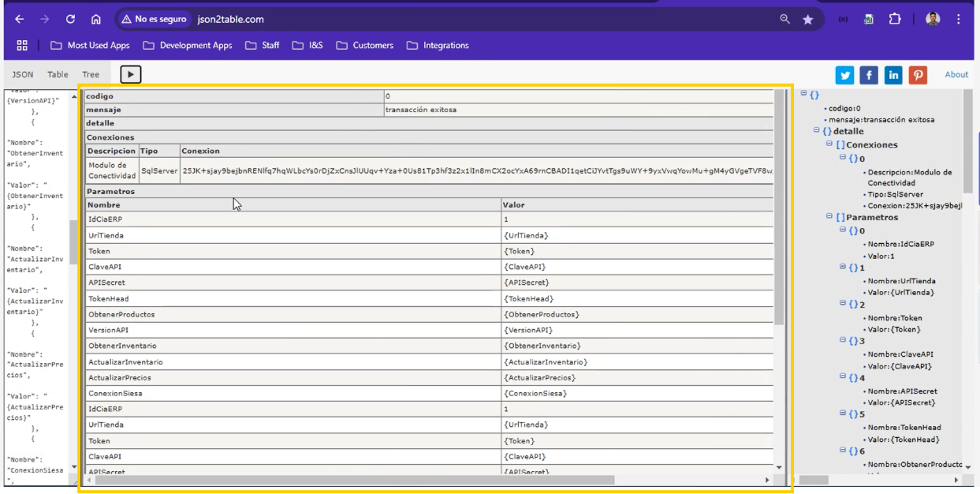The height and width of the screenshot is (494, 980).
Task: Collapse the Conexiones array in the tree
Action: [829, 144]
